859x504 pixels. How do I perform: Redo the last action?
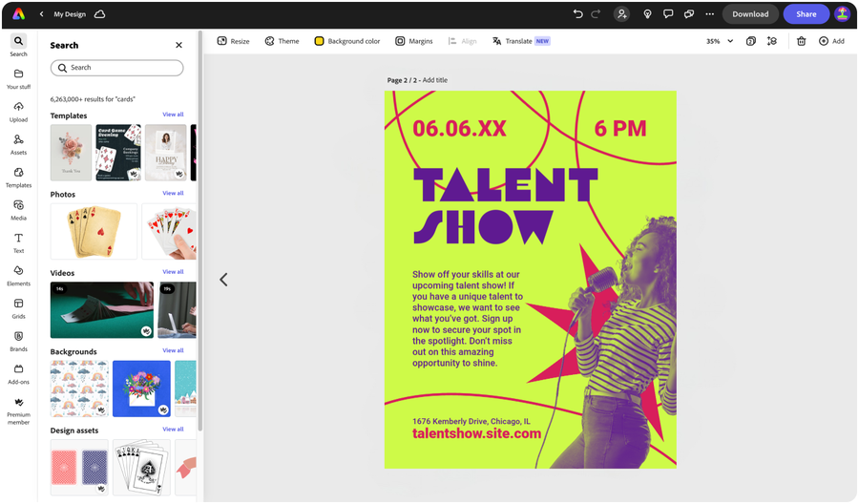point(596,14)
